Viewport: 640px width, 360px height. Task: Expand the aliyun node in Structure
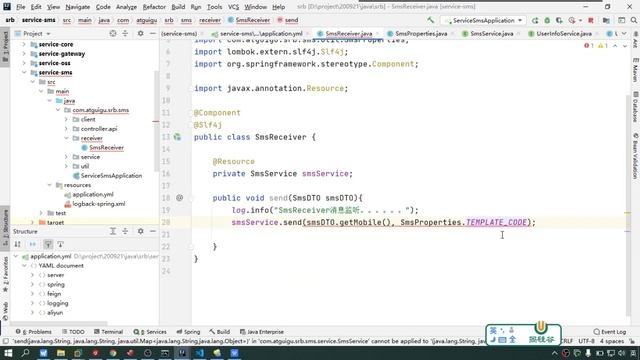click(x=32, y=313)
